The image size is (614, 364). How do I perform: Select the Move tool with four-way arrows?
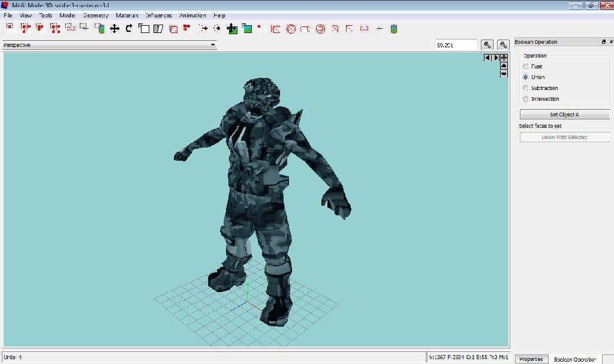[x=114, y=28]
